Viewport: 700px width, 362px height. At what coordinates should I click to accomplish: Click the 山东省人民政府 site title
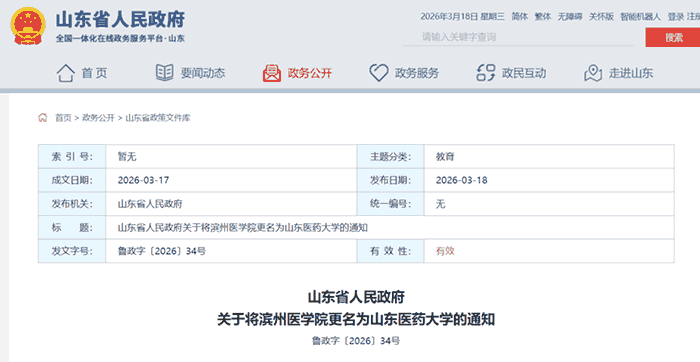pyautogui.click(x=120, y=20)
